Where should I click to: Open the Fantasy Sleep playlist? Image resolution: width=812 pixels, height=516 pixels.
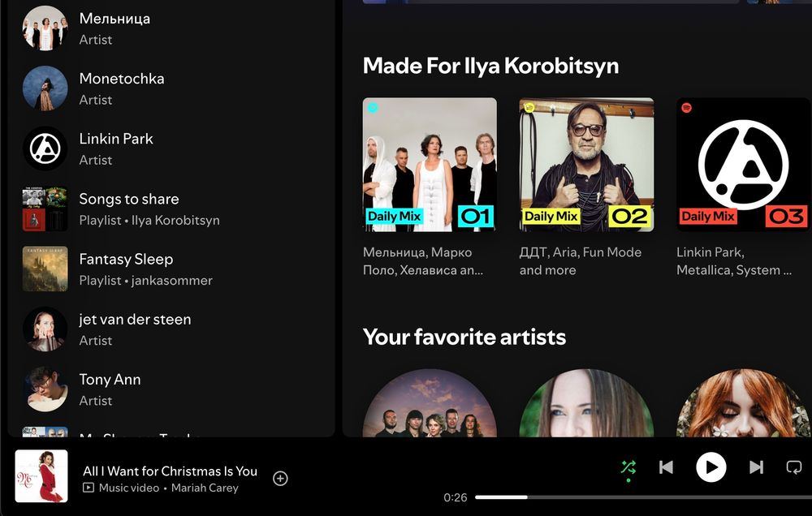click(x=171, y=269)
